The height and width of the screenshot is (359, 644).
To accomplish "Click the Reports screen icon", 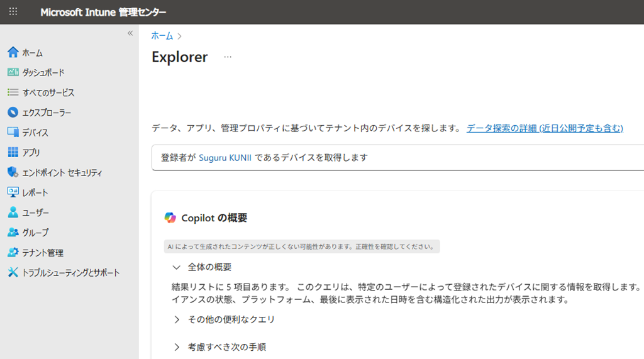I will pyautogui.click(x=13, y=192).
